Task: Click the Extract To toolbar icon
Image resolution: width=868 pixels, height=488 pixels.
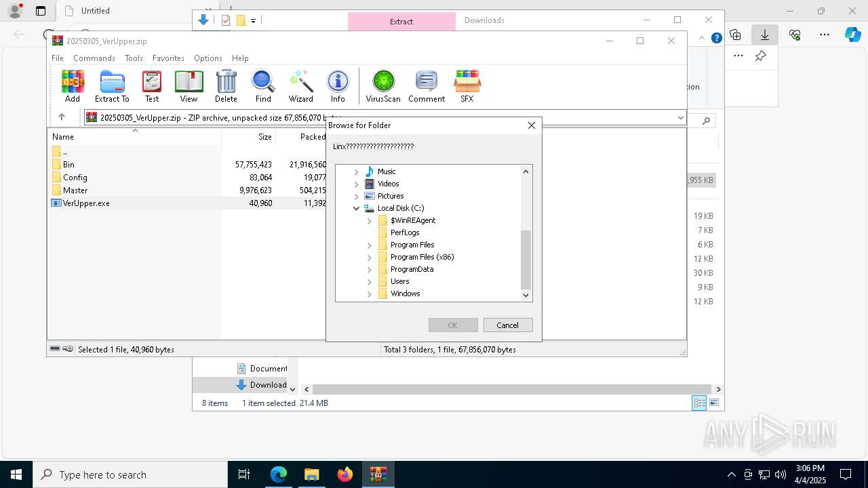Action: (112, 86)
